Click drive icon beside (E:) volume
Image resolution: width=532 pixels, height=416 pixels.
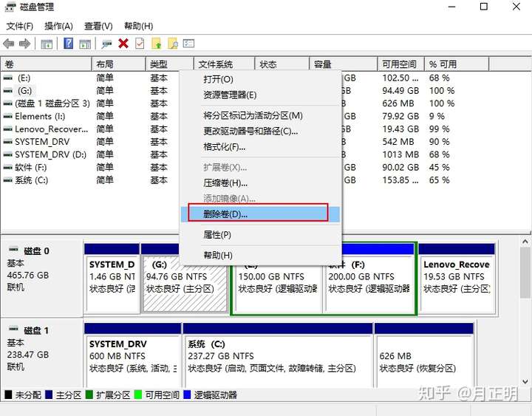8,78
